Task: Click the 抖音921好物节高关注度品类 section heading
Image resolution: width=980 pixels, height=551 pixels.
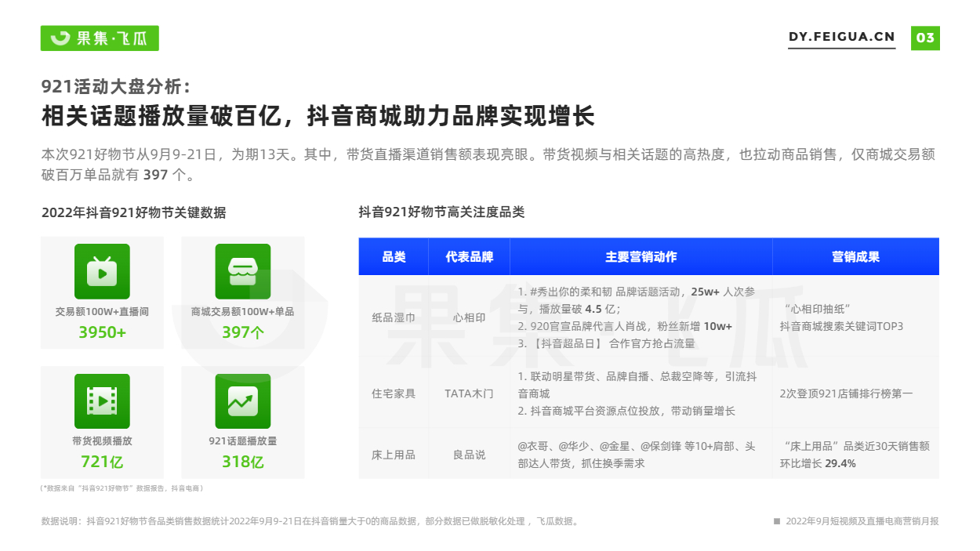Action: pyautogui.click(x=441, y=212)
